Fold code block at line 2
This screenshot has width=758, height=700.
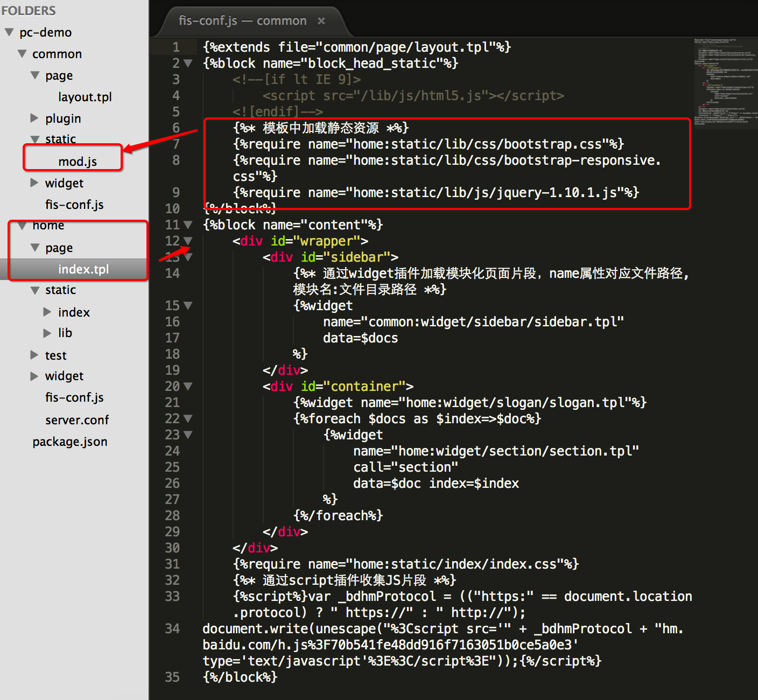point(188,64)
